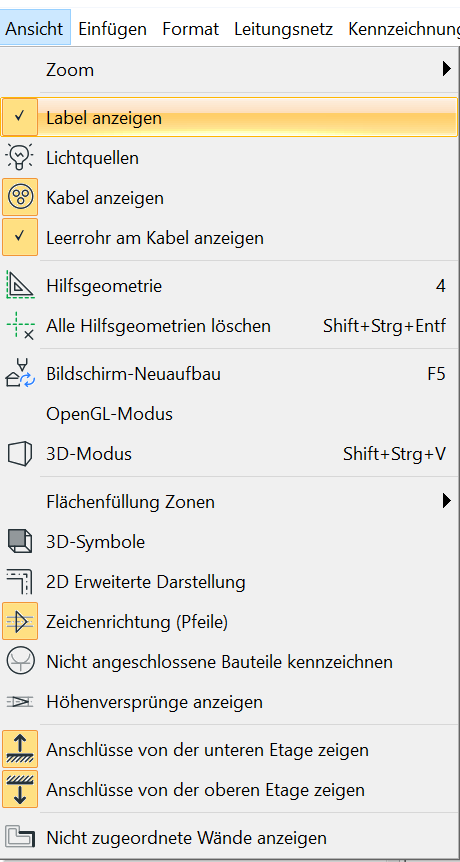Select the OpenGL-Modus entry
The image size is (460, 862).
(x=110, y=413)
